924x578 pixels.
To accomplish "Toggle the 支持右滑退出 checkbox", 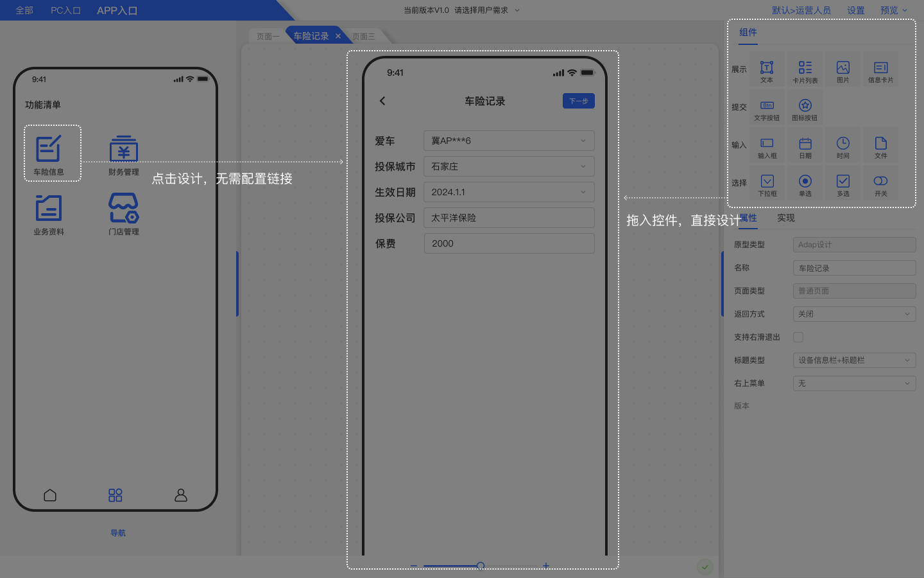I will click(798, 337).
